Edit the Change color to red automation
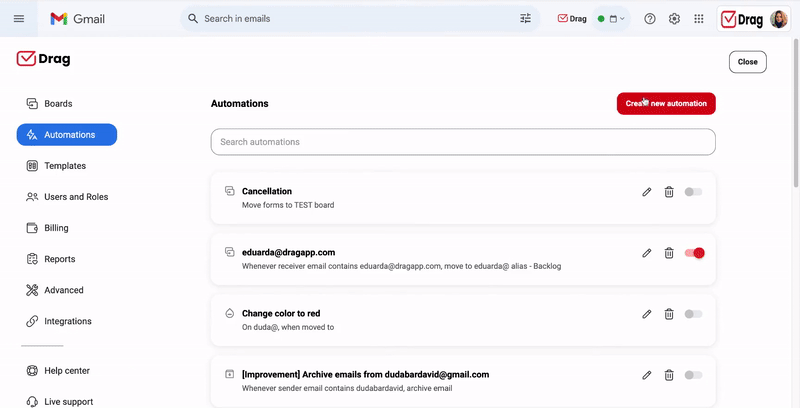The width and height of the screenshot is (800, 408). [x=646, y=314]
